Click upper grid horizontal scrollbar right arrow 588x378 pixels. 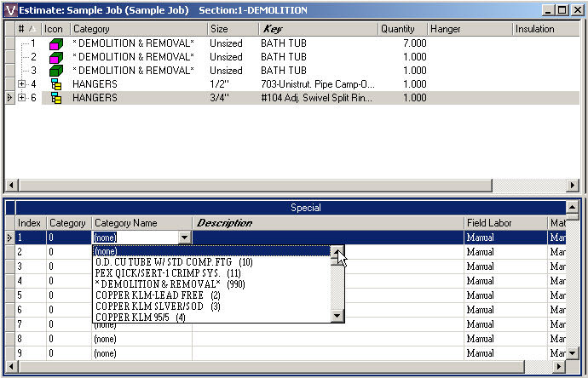point(573,185)
